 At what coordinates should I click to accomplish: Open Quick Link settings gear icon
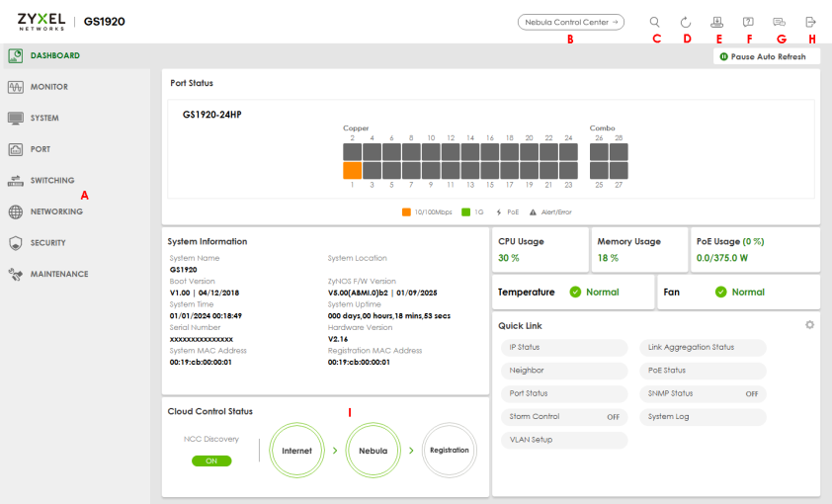(809, 325)
